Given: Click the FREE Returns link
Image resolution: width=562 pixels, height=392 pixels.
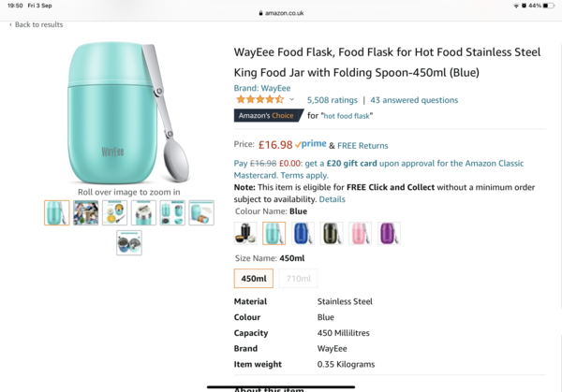Looking at the screenshot, I should click(362, 146).
